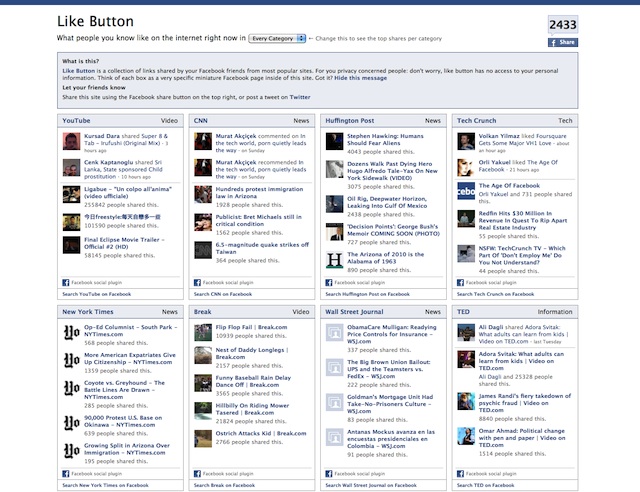Open Search Tech Crunch on Facebook link
Screen dimensions: 640x492
495,294
